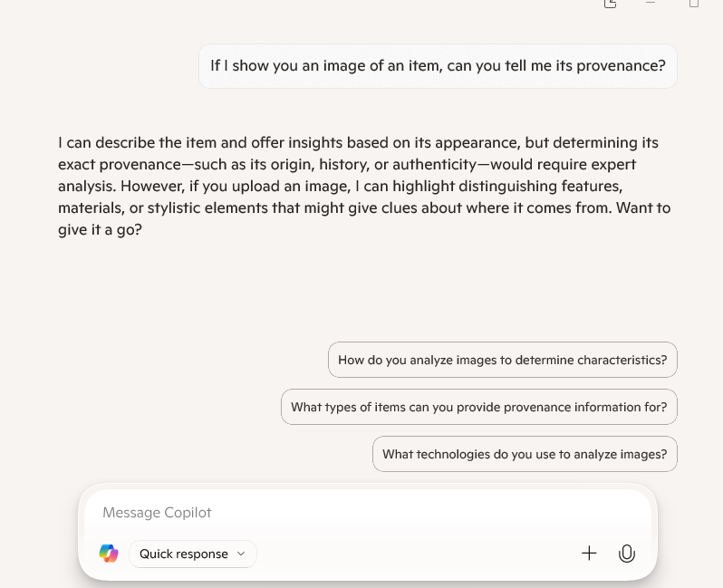Image resolution: width=723 pixels, height=588 pixels.
Task: Click "Want to give it a go?" sentence
Action: click(100, 229)
